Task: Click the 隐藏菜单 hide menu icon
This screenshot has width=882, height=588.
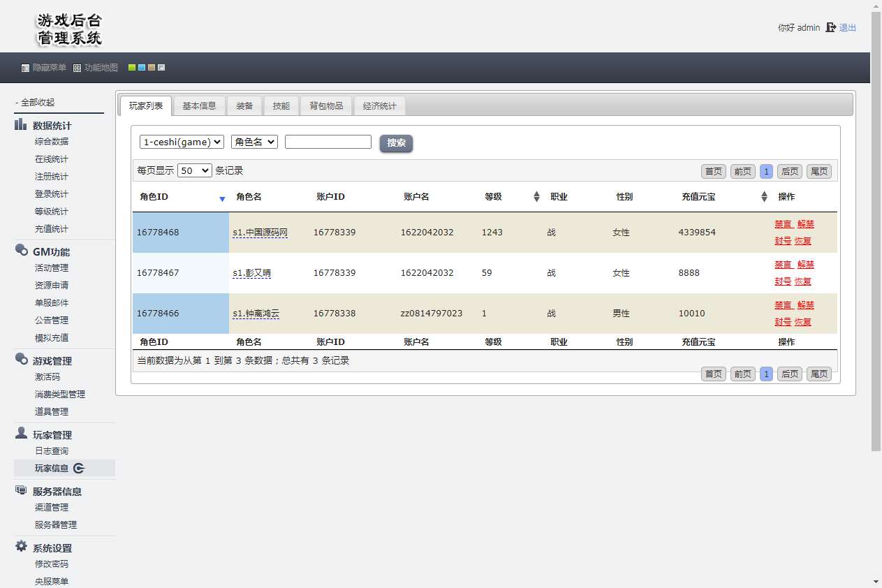Action: (25, 68)
